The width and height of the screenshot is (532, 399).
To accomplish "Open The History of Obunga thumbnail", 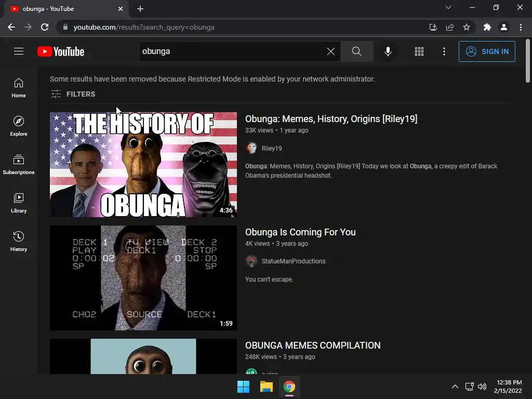I will pyautogui.click(x=143, y=165).
